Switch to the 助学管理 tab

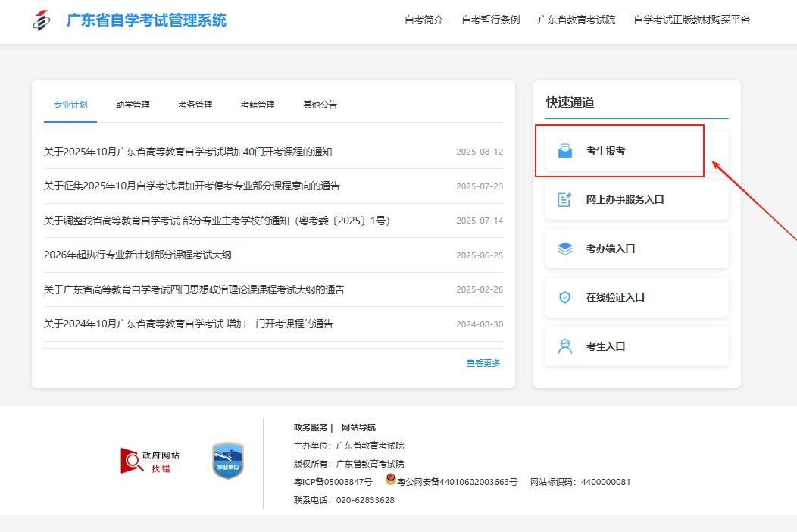pos(133,105)
